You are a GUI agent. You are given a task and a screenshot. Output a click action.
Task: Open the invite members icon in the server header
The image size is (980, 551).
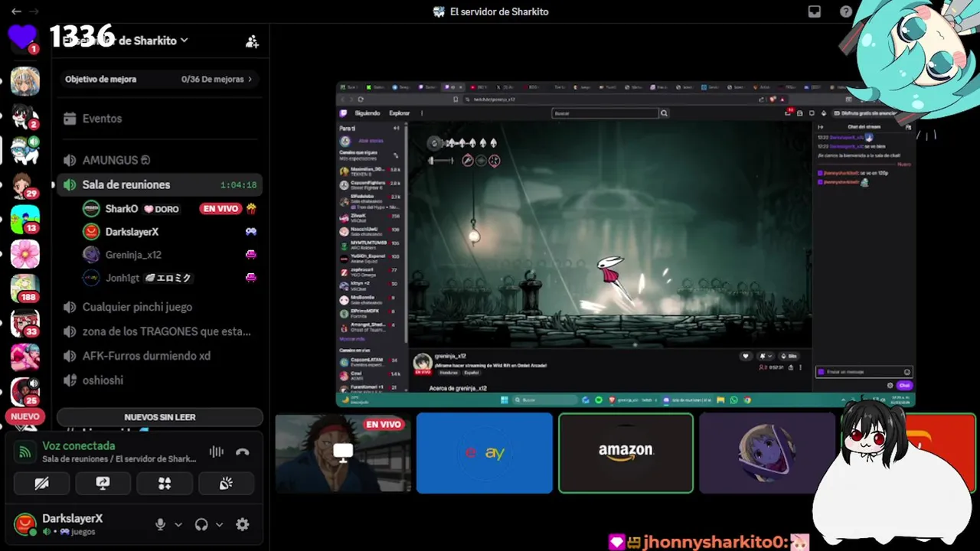pos(252,41)
